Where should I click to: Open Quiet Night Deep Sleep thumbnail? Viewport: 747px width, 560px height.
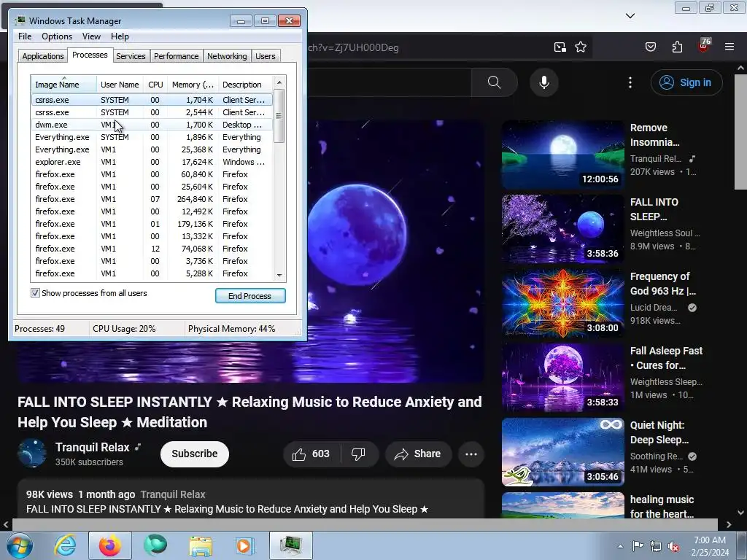pyautogui.click(x=562, y=452)
